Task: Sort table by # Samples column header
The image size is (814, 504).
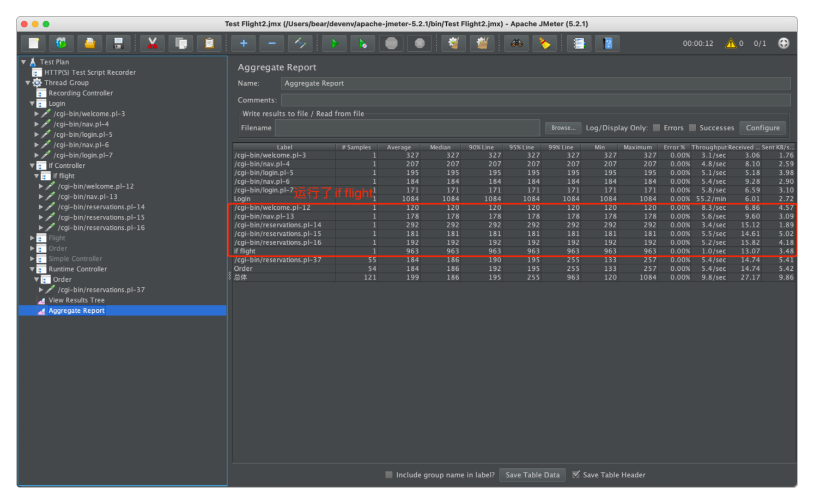Action: click(x=356, y=147)
